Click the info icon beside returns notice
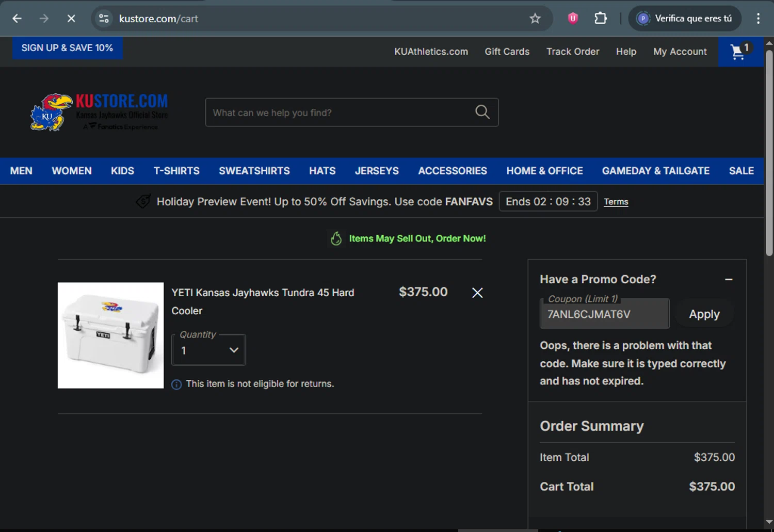 tap(176, 384)
